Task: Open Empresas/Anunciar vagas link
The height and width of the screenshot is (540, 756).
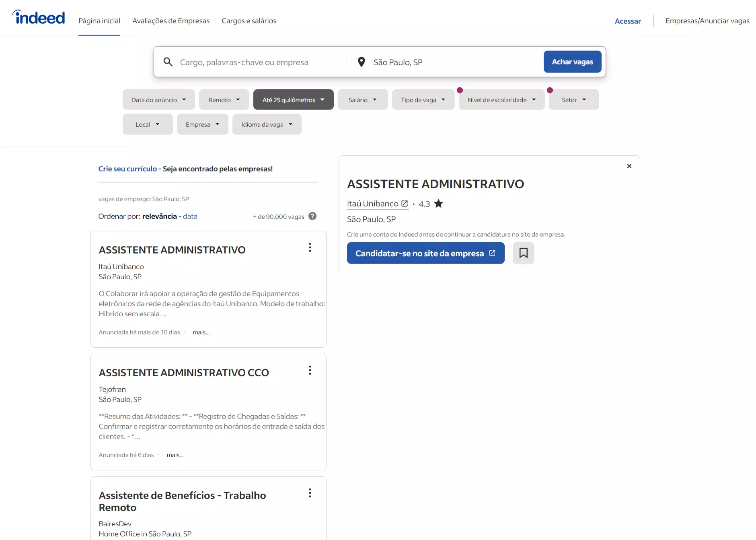Action: [707, 21]
